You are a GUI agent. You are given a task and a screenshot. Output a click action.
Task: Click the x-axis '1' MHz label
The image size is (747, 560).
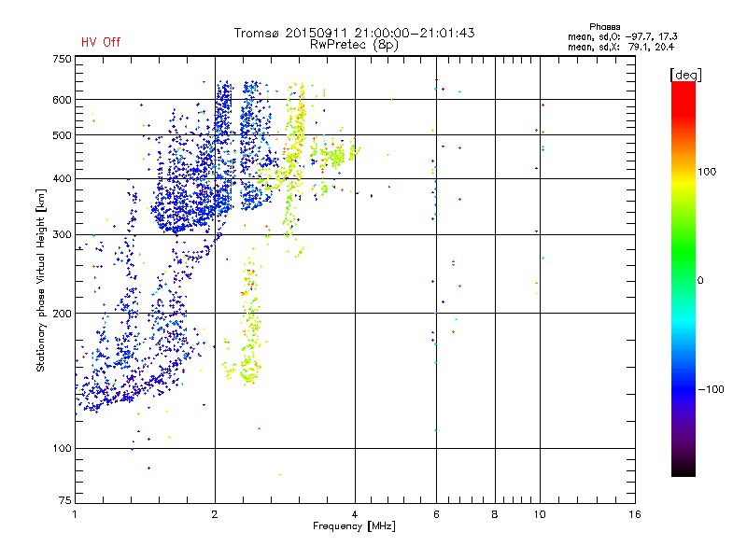[75, 515]
